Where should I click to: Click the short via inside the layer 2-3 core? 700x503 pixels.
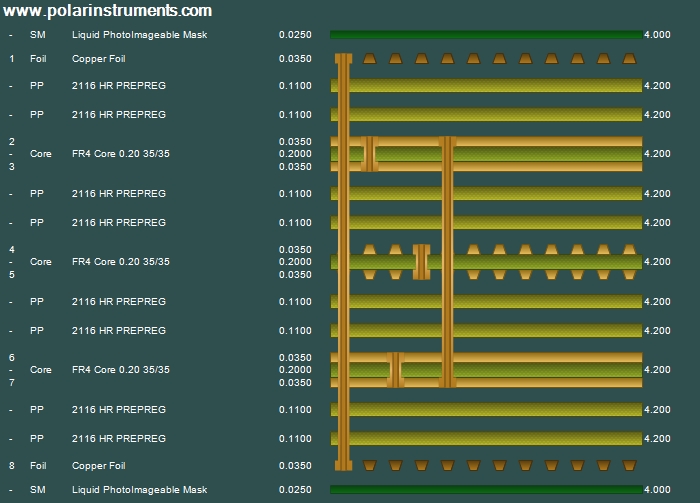point(369,154)
